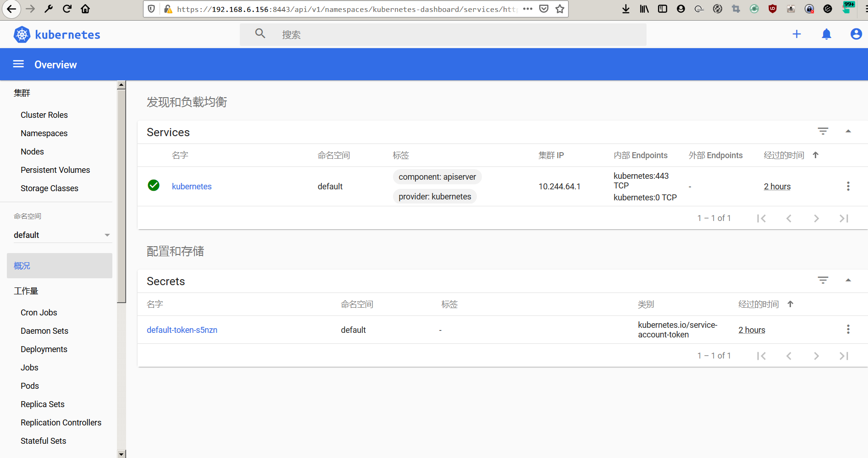
Task: Open Nodes in sidebar
Action: 32,152
